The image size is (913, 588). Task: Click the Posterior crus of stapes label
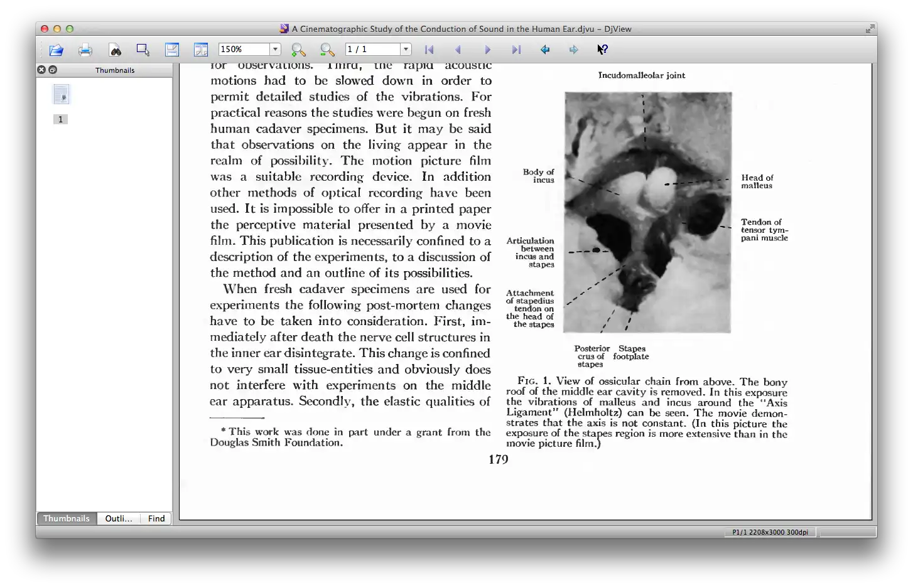coord(592,356)
